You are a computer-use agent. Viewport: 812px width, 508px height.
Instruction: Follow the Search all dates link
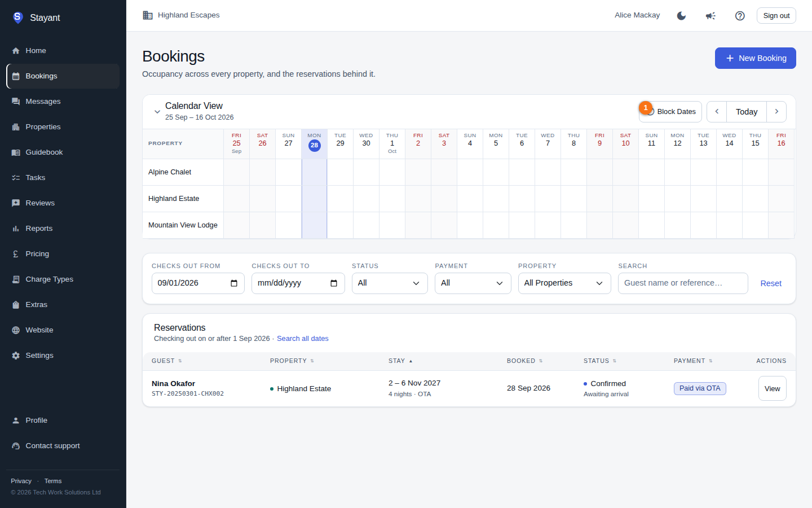point(303,339)
